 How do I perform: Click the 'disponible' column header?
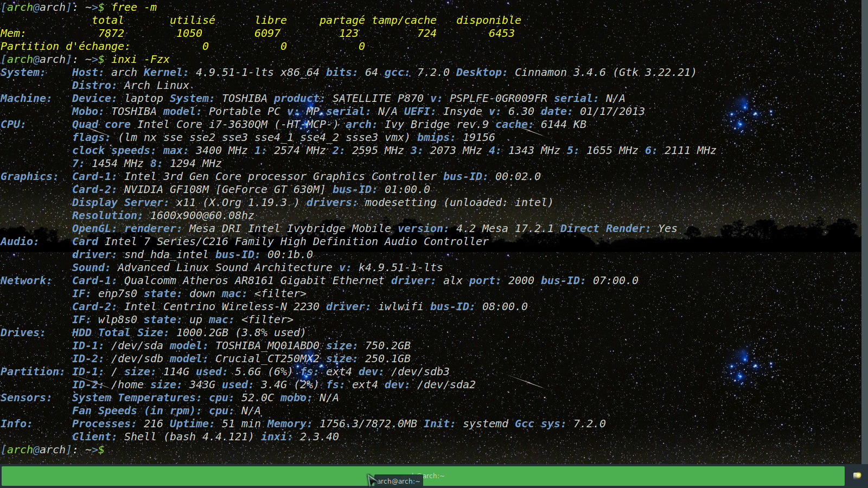pos(488,21)
